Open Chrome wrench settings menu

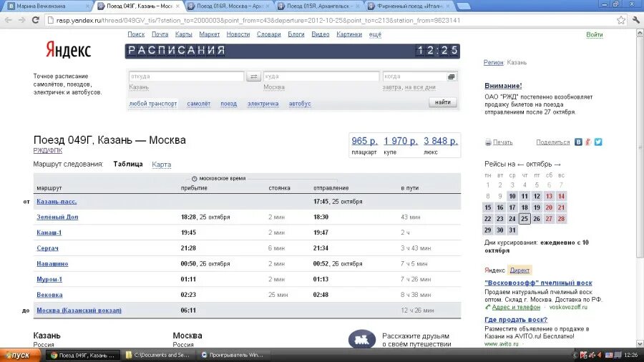click(636, 20)
